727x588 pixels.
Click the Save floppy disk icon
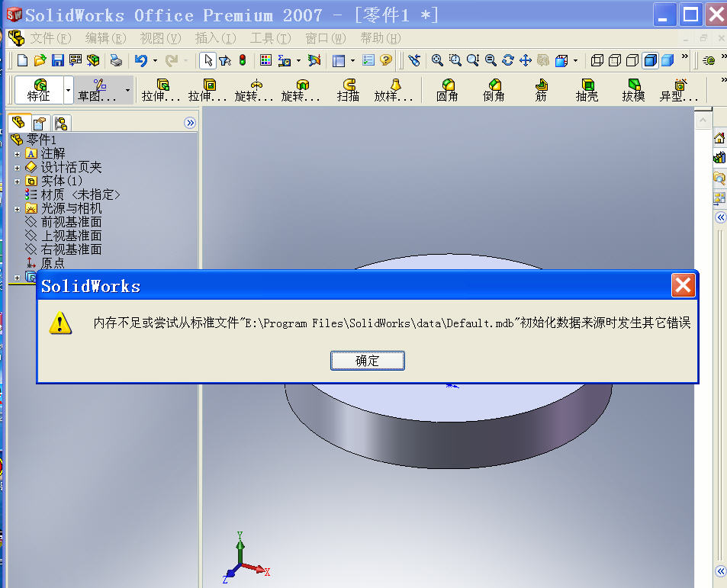tap(57, 60)
